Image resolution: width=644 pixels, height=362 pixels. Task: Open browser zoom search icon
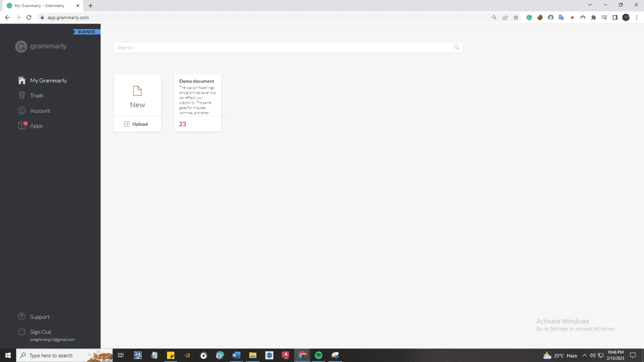(495, 17)
